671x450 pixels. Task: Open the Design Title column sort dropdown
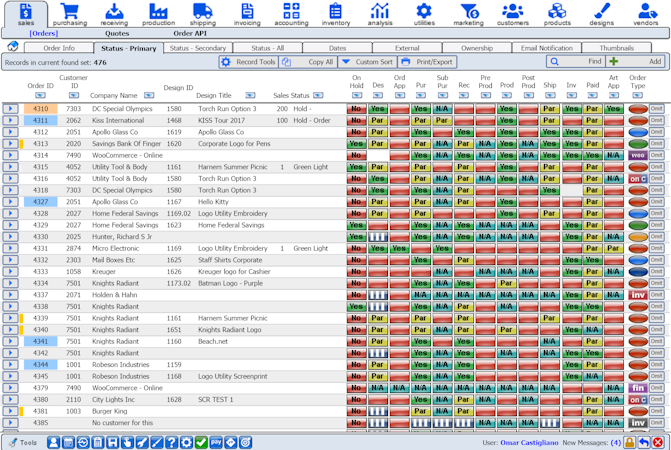(x=250, y=95)
